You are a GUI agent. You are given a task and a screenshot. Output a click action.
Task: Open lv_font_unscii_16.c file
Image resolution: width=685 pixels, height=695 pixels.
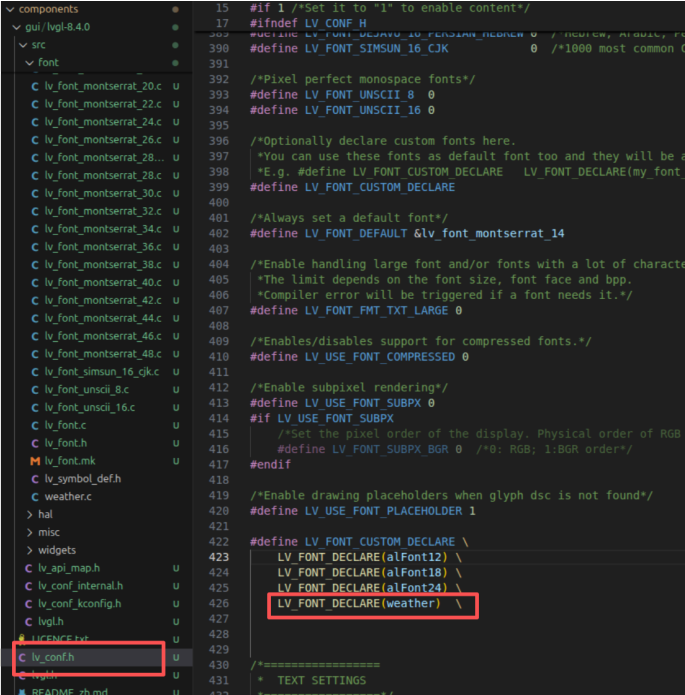[x=90, y=407]
